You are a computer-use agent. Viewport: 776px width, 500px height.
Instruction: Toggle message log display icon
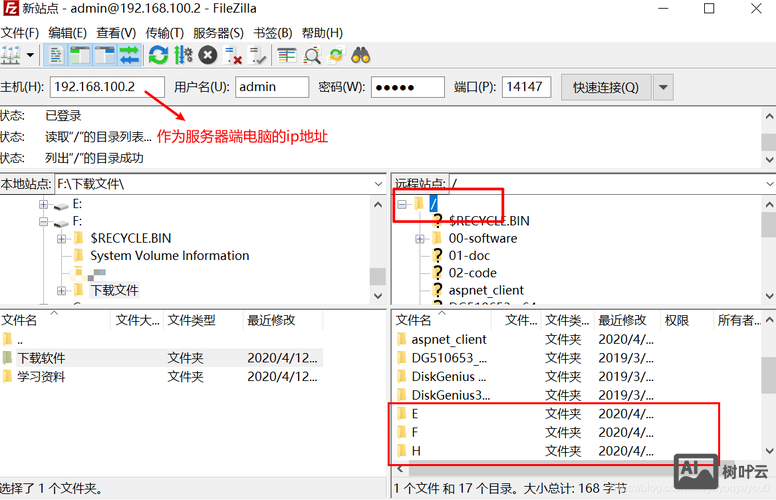[x=56, y=55]
